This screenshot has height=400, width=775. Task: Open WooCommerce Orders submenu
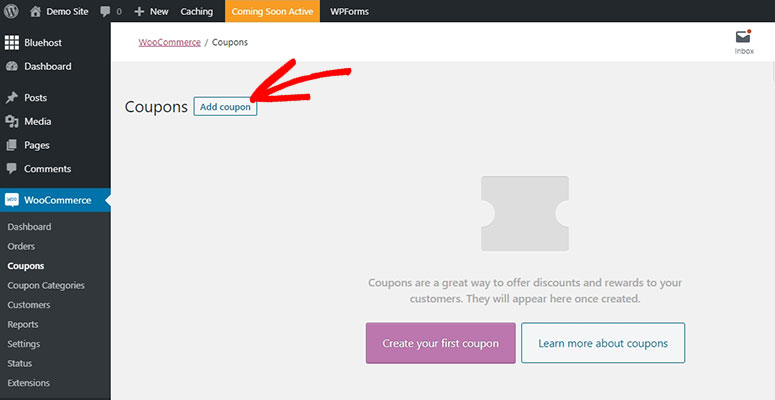click(21, 246)
